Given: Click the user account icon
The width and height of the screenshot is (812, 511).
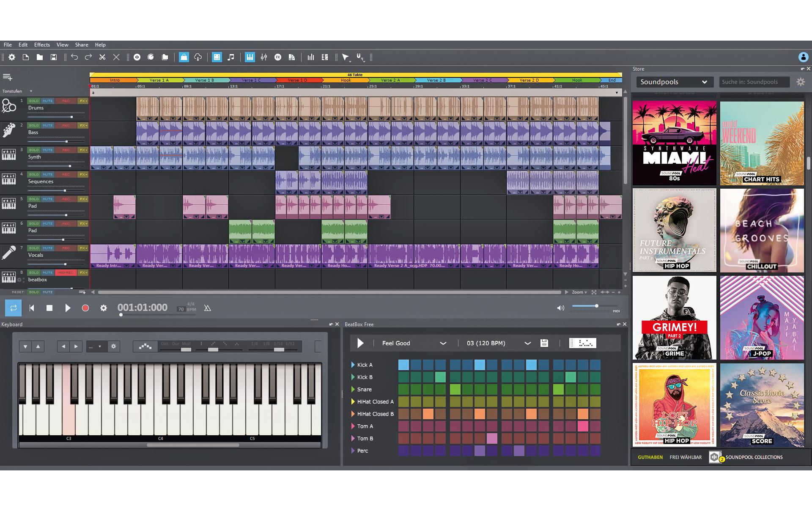Looking at the screenshot, I should [x=803, y=57].
